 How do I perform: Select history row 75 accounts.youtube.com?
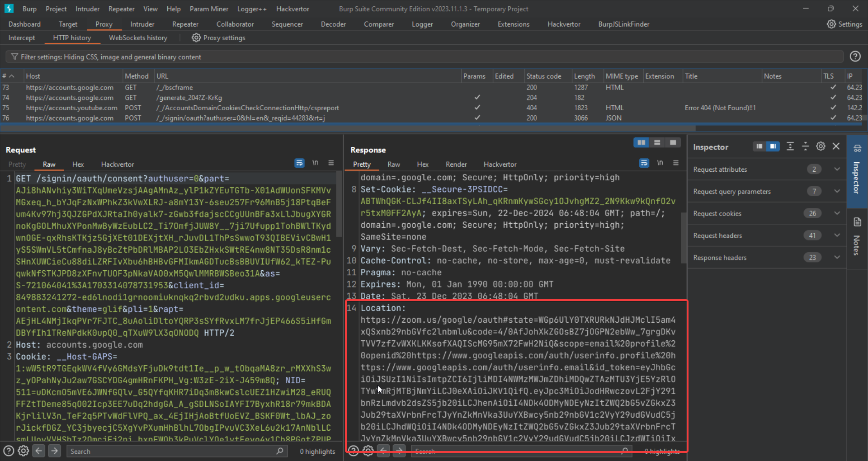432,108
